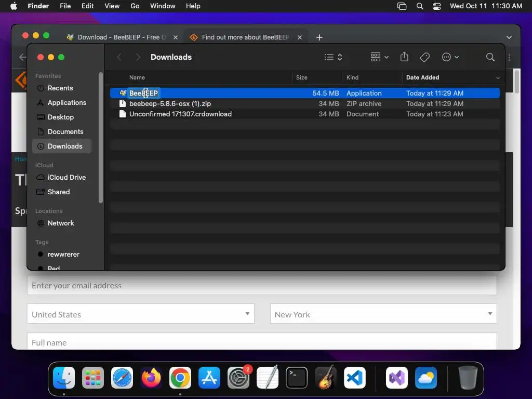The height and width of the screenshot is (399, 532).
Task: Click the email address input field
Action: (x=262, y=285)
